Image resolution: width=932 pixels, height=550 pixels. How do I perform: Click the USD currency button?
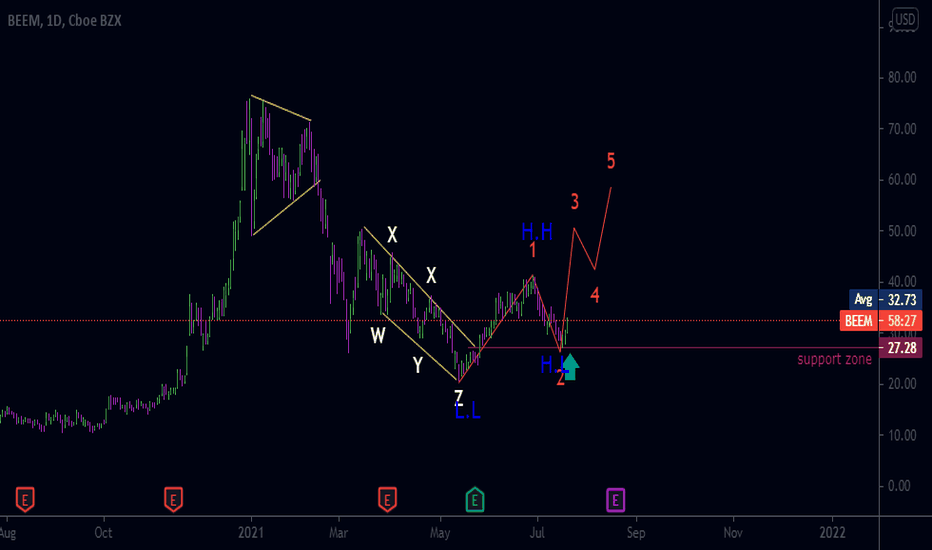(x=905, y=19)
